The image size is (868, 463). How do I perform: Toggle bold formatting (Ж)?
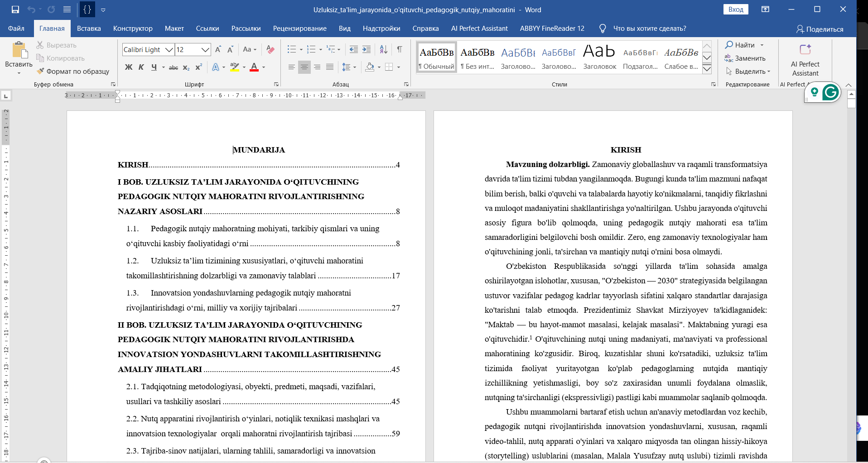(129, 67)
